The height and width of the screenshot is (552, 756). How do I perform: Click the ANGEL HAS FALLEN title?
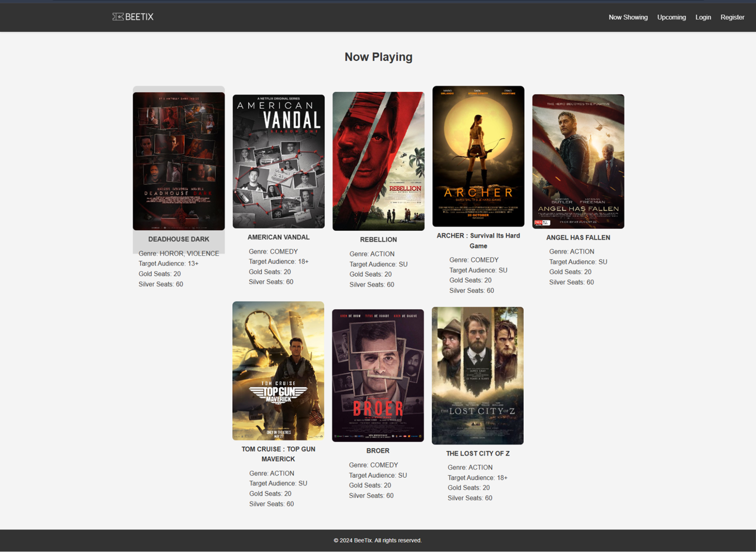pyautogui.click(x=578, y=238)
